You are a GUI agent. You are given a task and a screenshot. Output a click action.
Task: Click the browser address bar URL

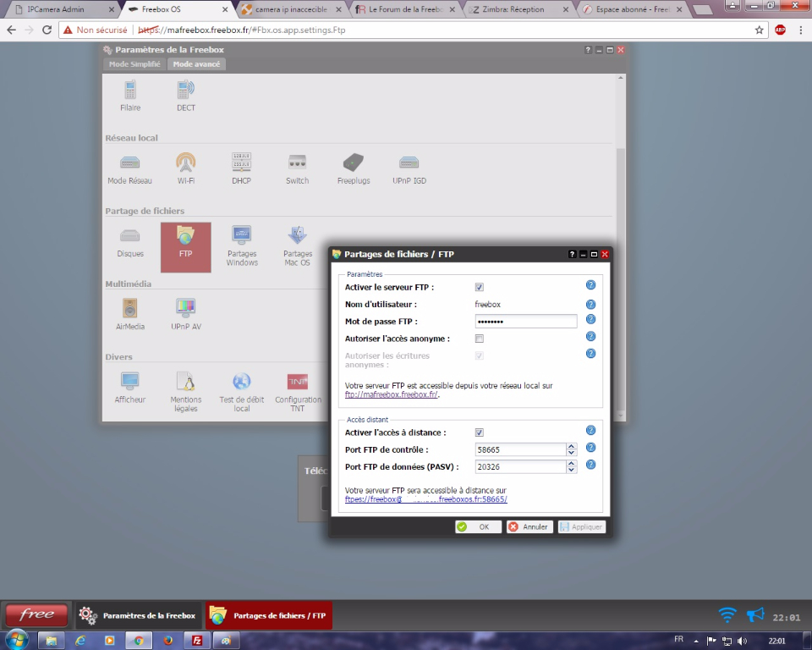(242, 30)
